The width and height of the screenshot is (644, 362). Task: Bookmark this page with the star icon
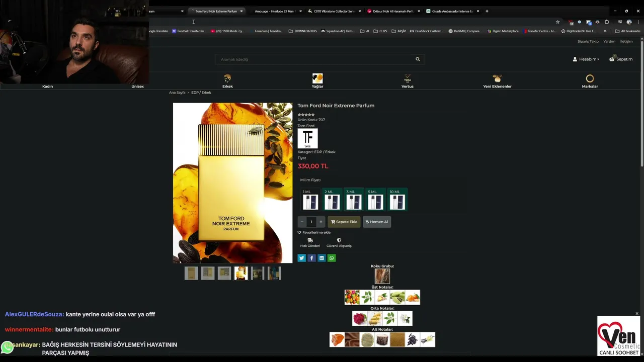pyautogui.click(x=557, y=22)
